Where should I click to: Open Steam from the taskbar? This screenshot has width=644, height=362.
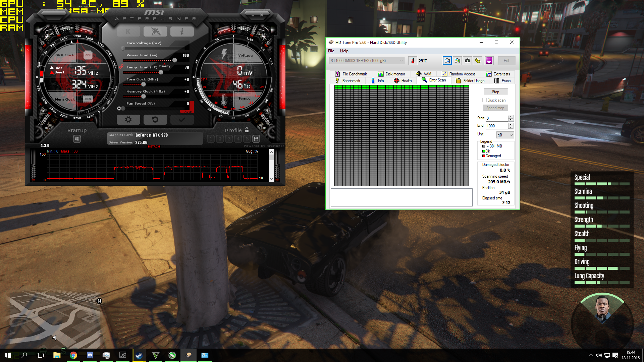(139, 355)
